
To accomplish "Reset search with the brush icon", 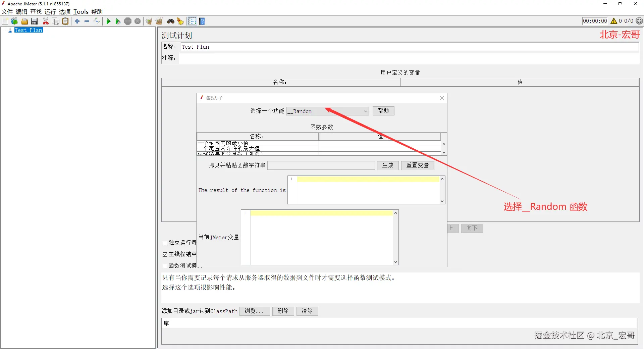I will pyautogui.click(x=180, y=21).
